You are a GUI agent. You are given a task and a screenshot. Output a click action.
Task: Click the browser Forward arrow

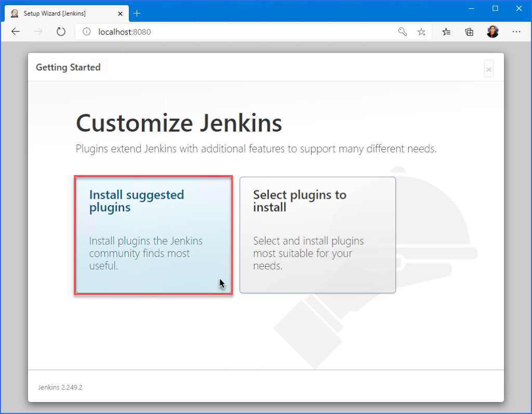(38, 32)
